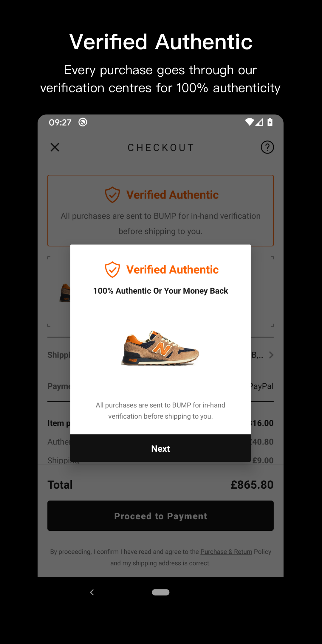Tap the cellular signal status icon
Viewport: 322px width, 644px height.
(259, 122)
